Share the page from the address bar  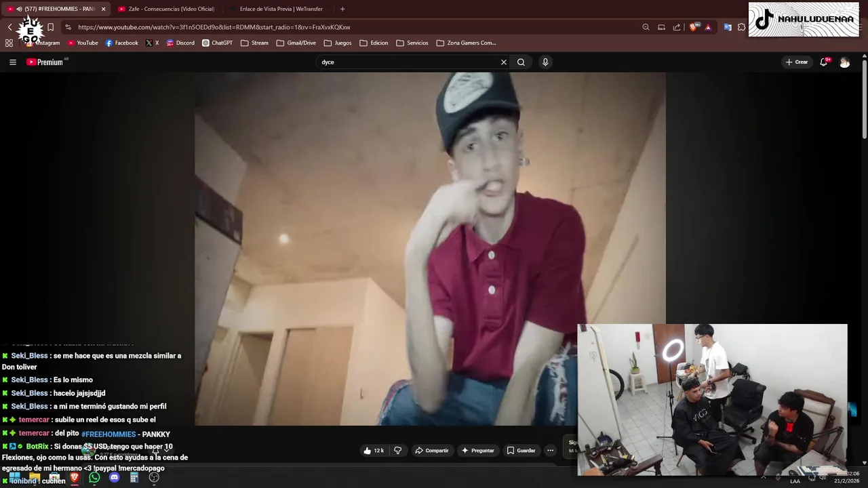[x=677, y=27]
